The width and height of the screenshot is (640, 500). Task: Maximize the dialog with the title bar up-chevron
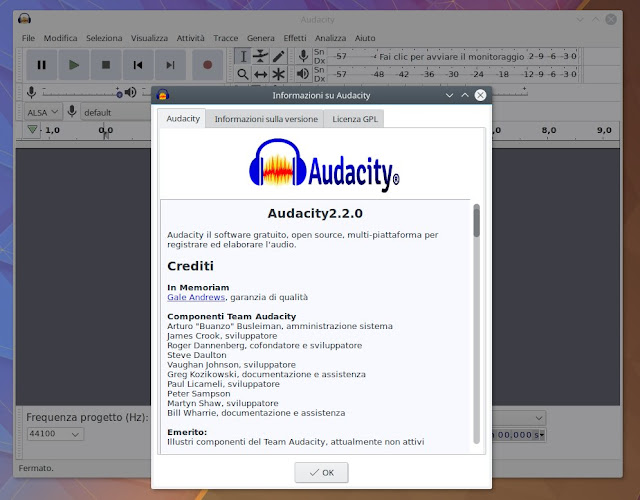pyautogui.click(x=465, y=95)
